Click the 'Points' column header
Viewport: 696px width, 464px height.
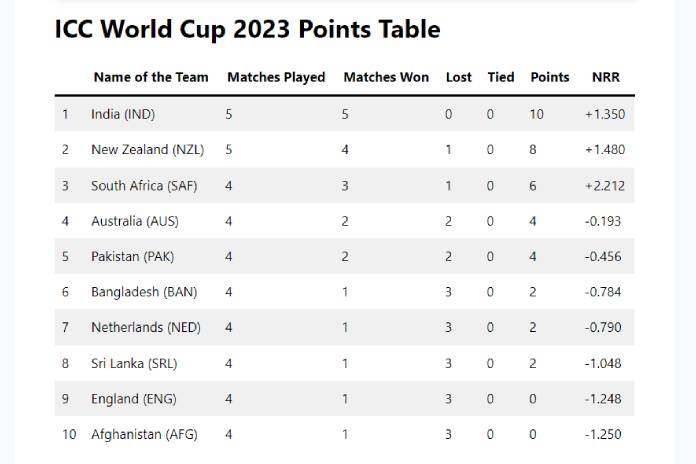(550, 77)
